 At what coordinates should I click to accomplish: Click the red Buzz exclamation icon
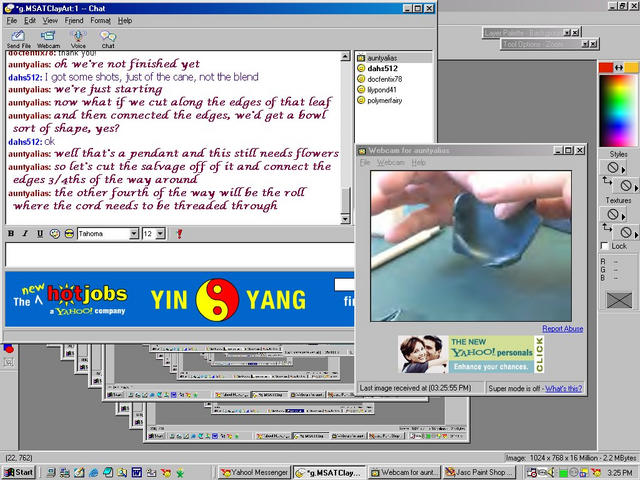[179, 233]
